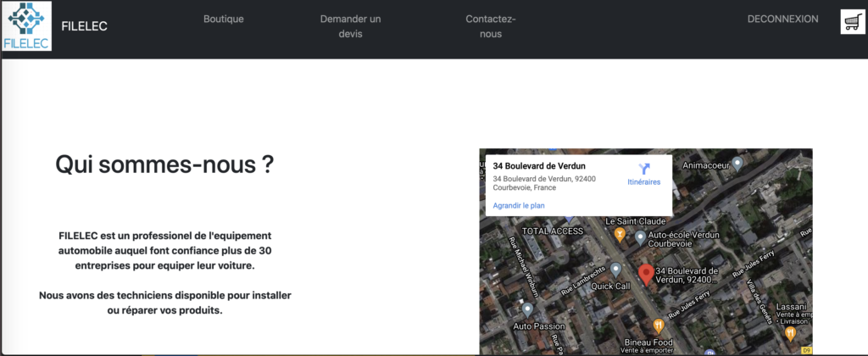Go to Demander un devis page

click(351, 26)
